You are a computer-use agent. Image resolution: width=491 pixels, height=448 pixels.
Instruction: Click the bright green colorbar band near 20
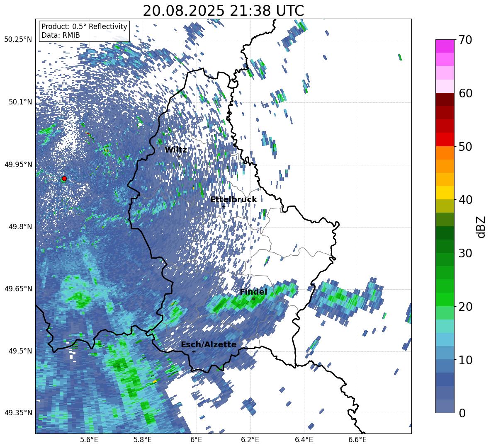pyautogui.click(x=445, y=299)
